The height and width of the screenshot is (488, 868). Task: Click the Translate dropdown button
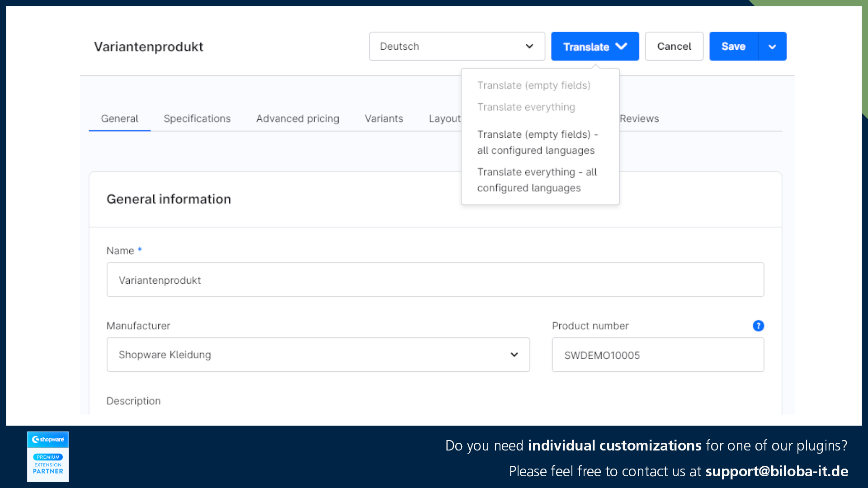pos(594,47)
